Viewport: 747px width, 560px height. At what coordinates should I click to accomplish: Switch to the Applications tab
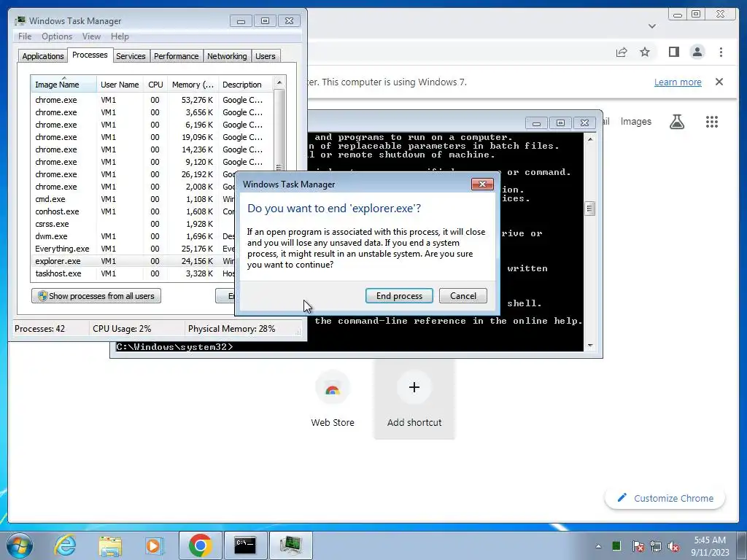click(43, 56)
